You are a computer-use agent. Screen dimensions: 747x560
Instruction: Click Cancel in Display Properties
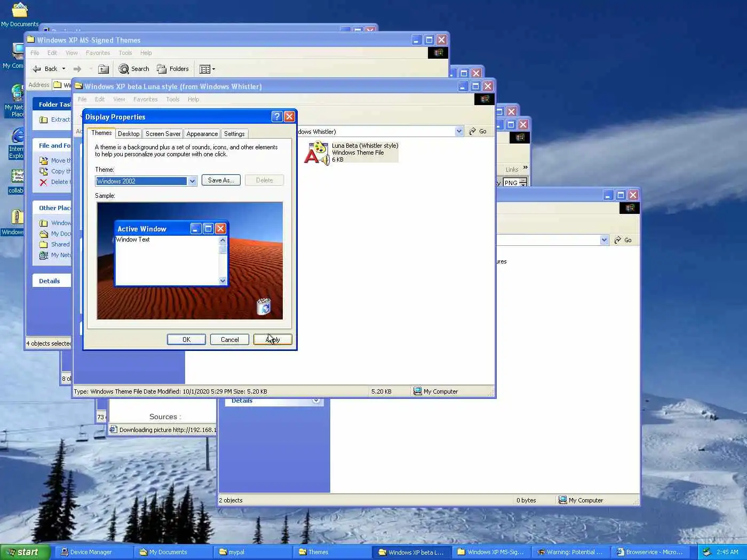230,340
